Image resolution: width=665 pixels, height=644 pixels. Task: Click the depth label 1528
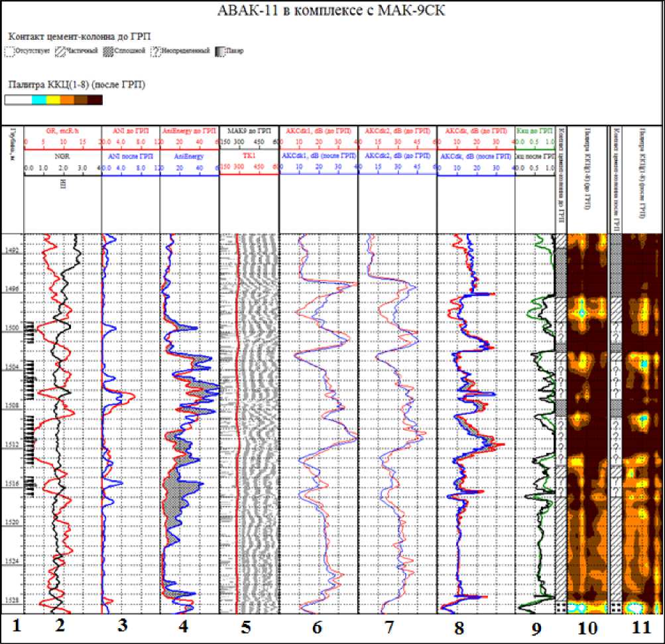click(x=11, y=600)
